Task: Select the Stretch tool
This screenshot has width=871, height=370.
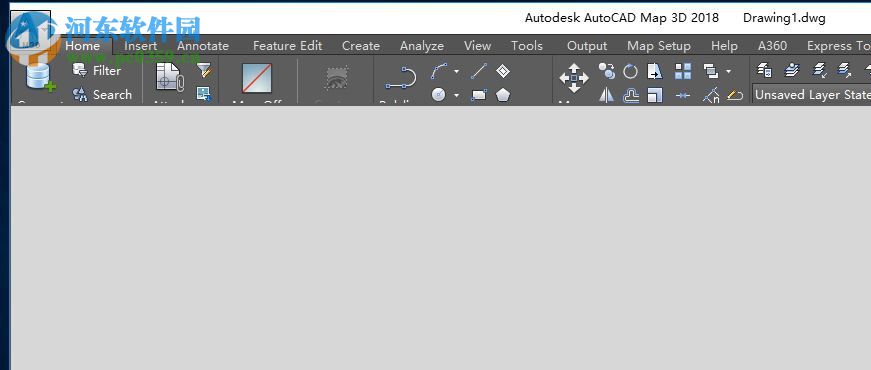Action: 655,71
